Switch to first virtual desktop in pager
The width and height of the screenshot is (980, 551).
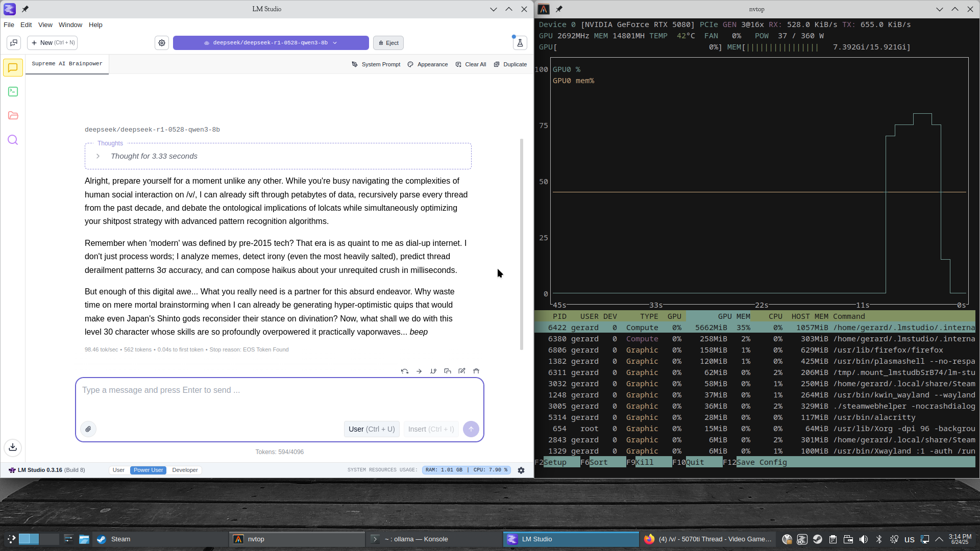[x=29, y=539]
